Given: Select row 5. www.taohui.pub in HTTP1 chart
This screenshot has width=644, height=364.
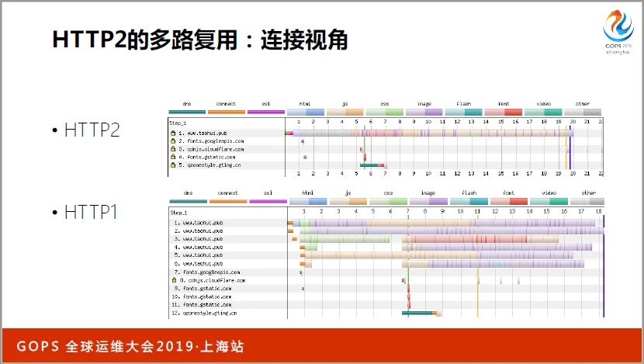Looking at the screenshot, I should (387, 255).
